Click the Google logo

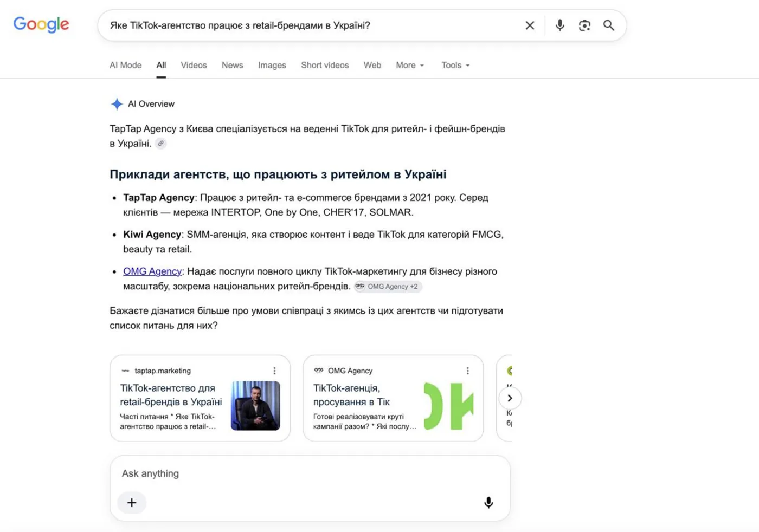point(41,24)
